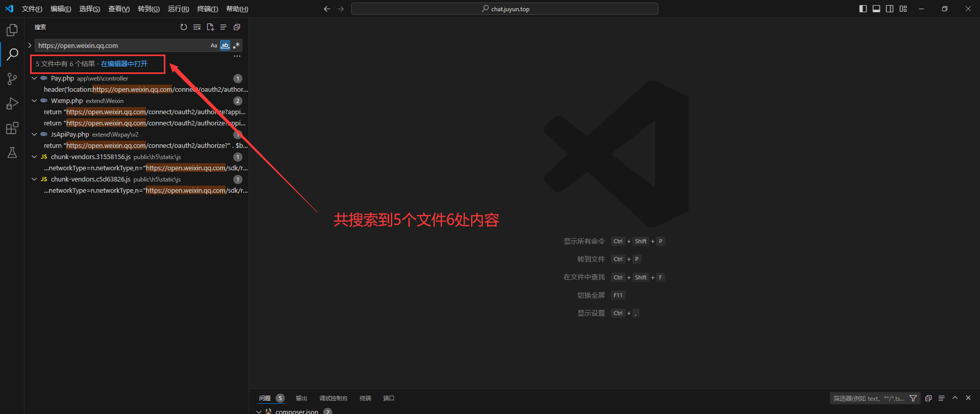Open the 编辑(E) menu
This screenshot has height=414, width=980.
pos(61,9)
